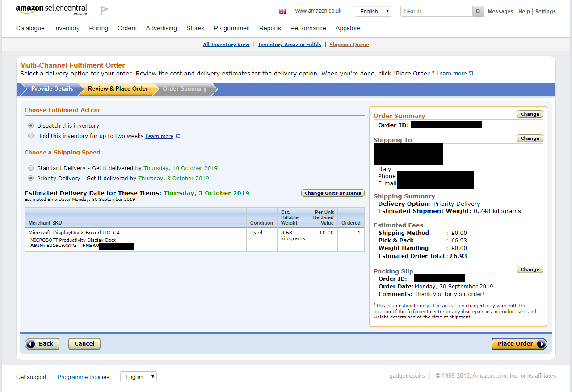Click the popup icon next to hold inventory Learn more
Screen dimensions: 572x392
pos(177,136)
